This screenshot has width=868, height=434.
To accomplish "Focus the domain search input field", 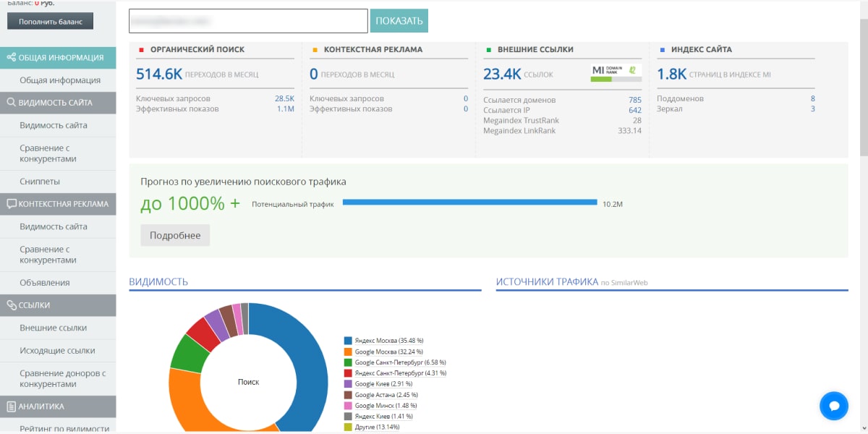I will tap(248, 21).
